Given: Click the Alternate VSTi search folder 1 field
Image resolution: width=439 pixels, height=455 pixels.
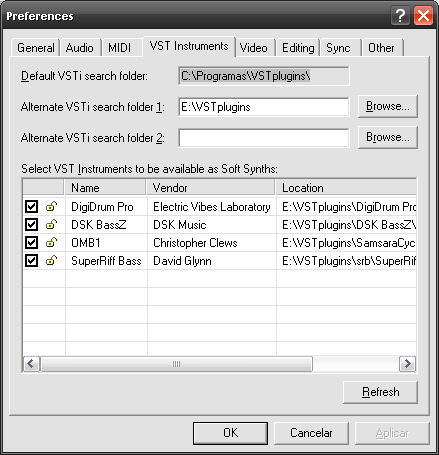Looking at the screenshot, I should point(264,107).
